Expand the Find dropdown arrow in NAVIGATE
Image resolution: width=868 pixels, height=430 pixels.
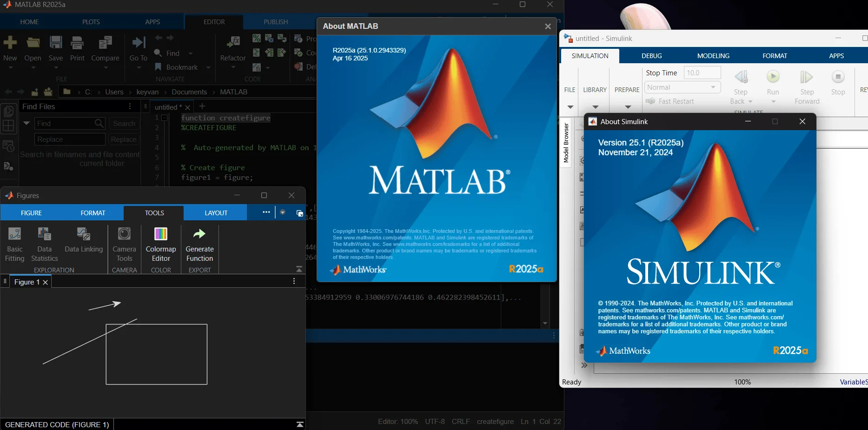click(x=191, y=53)
